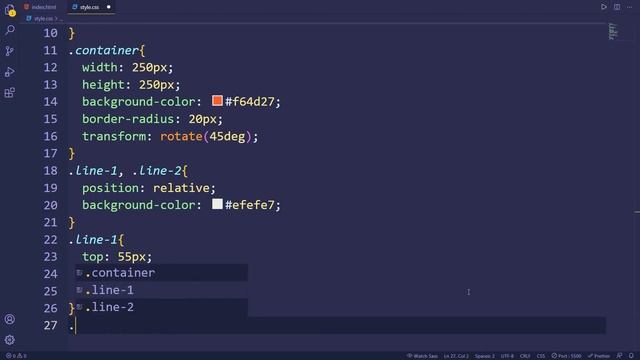Open the #efefe7 color swatch picker

click(x=217, y=204)
